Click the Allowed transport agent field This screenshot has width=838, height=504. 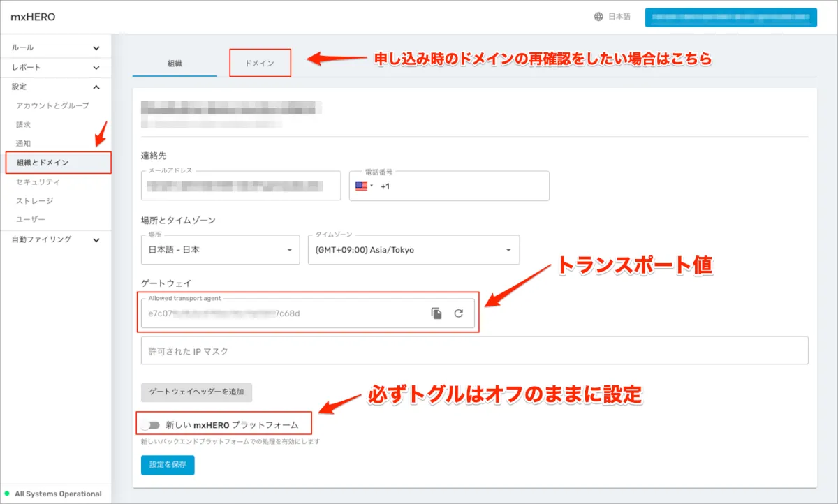click(307, 313)
